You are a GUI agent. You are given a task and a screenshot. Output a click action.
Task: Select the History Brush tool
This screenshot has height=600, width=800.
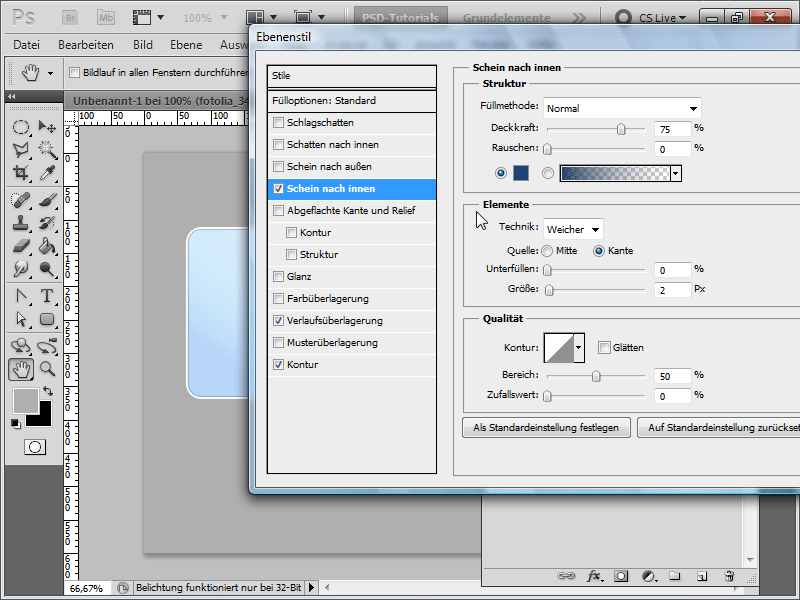[47, 223]
